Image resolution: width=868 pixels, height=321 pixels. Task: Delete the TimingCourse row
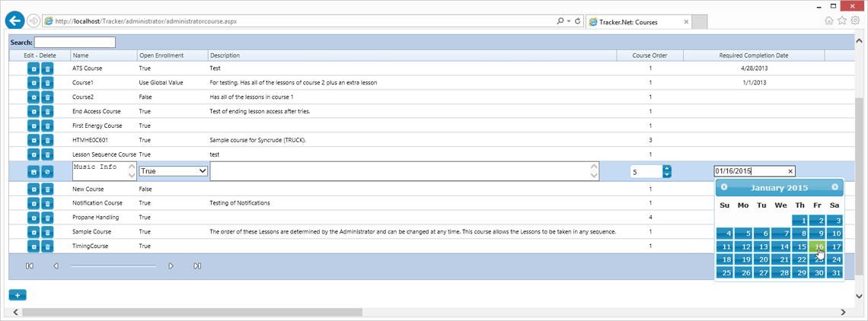tap(48, 246)
